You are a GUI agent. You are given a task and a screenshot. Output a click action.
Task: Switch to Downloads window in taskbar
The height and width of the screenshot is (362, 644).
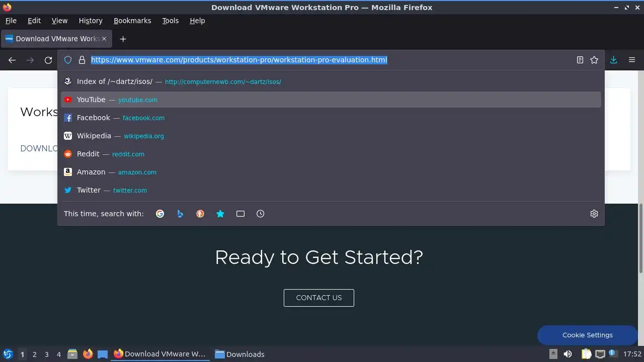pos(239,354)
